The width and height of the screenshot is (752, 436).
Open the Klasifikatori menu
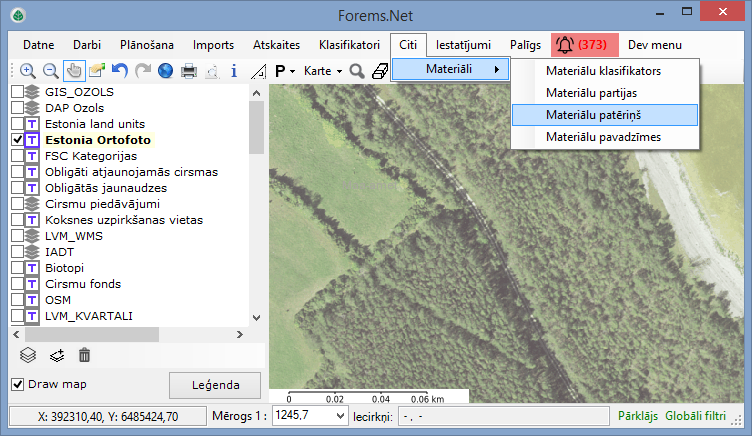tap(349, 45)
